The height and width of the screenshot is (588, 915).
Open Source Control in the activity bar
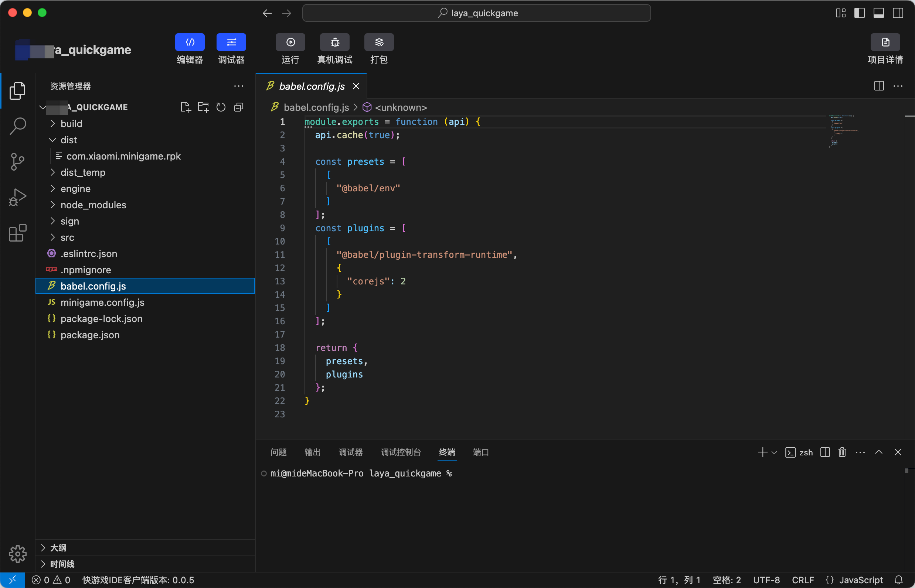click(18, 161)
